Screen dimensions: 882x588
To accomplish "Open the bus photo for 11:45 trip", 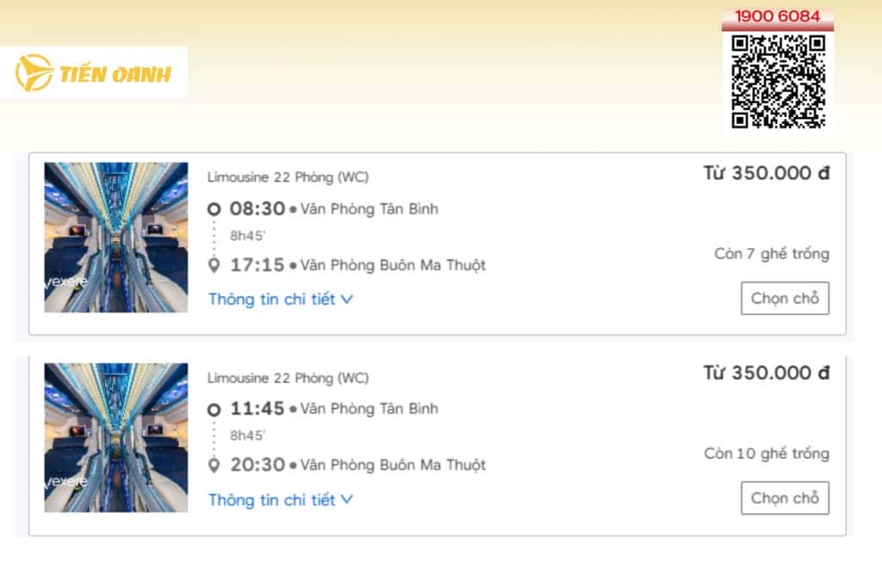I will click(116, 437).
